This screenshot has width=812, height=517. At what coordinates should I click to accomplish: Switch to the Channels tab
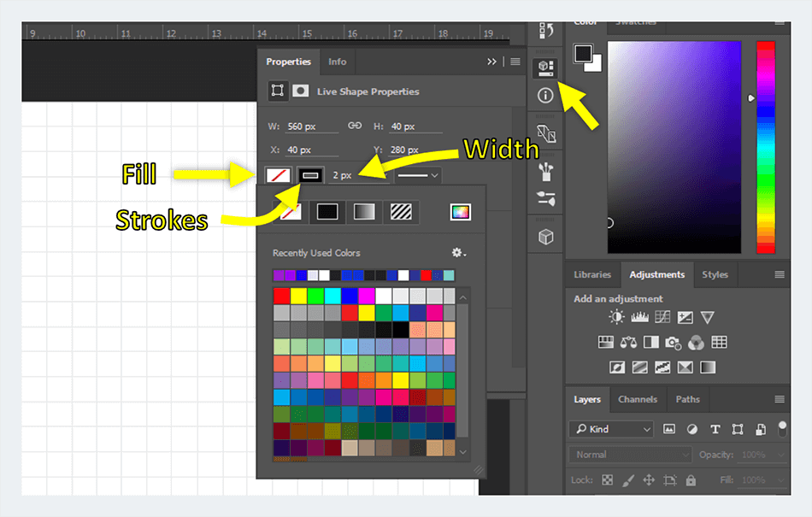pyautogui.click(x=638, y=399)
